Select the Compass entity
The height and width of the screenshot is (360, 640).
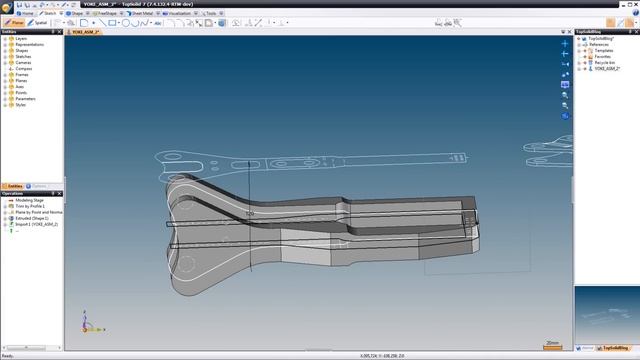[23, 69]
